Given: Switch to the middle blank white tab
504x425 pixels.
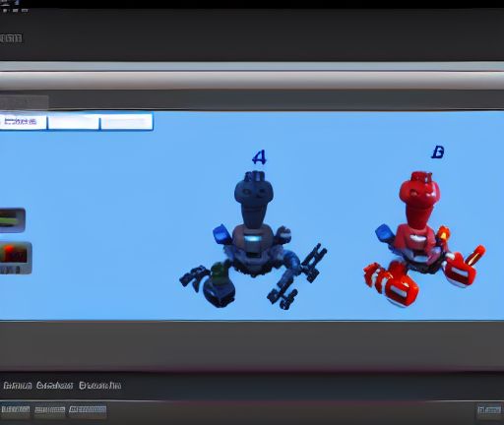Looking at the screenshot, I should 73,122.
